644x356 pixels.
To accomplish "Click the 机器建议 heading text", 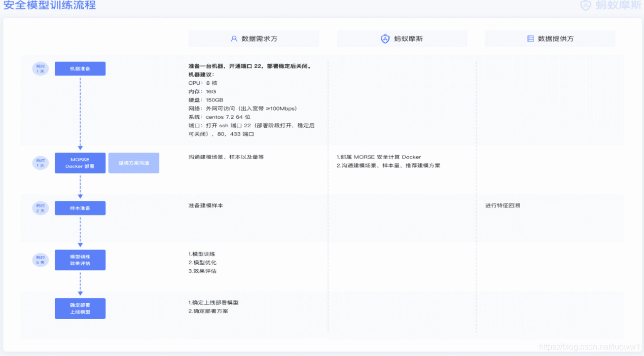I will click(x=201, y=75).
